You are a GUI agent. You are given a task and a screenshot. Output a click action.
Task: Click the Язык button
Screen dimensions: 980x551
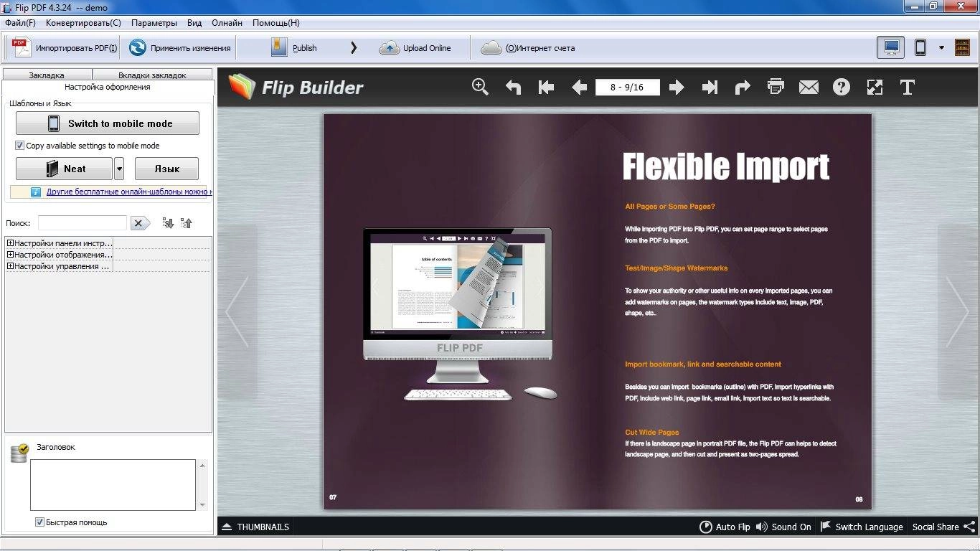166,169
